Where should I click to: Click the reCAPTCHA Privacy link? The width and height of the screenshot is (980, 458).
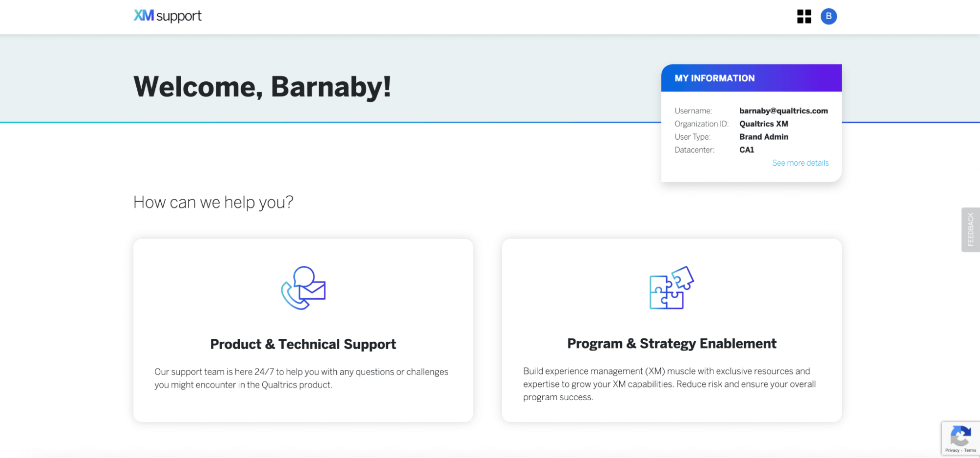coord(952,450)
